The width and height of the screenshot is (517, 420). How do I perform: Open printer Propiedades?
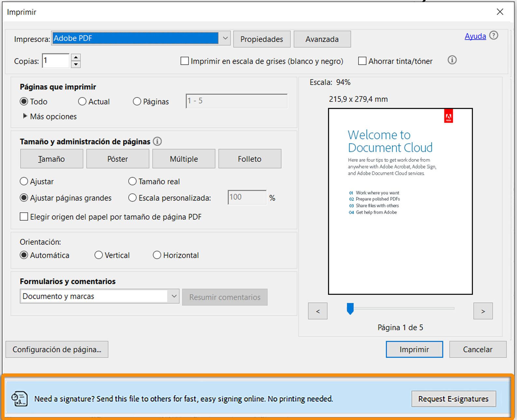262,39
